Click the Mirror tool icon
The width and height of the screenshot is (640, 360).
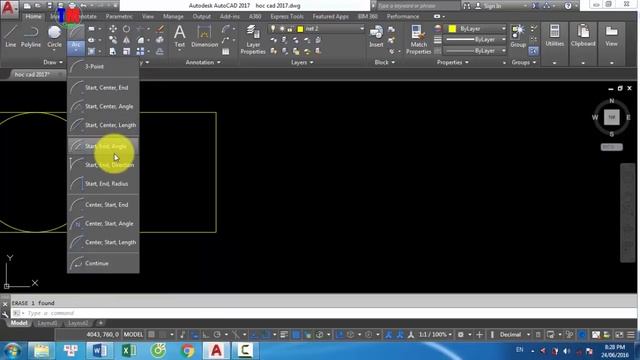pos(127,40)
